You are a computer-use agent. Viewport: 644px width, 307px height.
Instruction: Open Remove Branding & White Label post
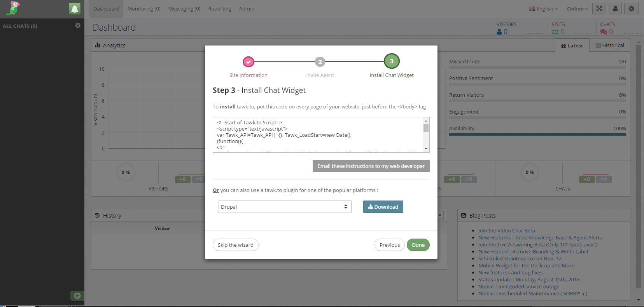(533, 251)
